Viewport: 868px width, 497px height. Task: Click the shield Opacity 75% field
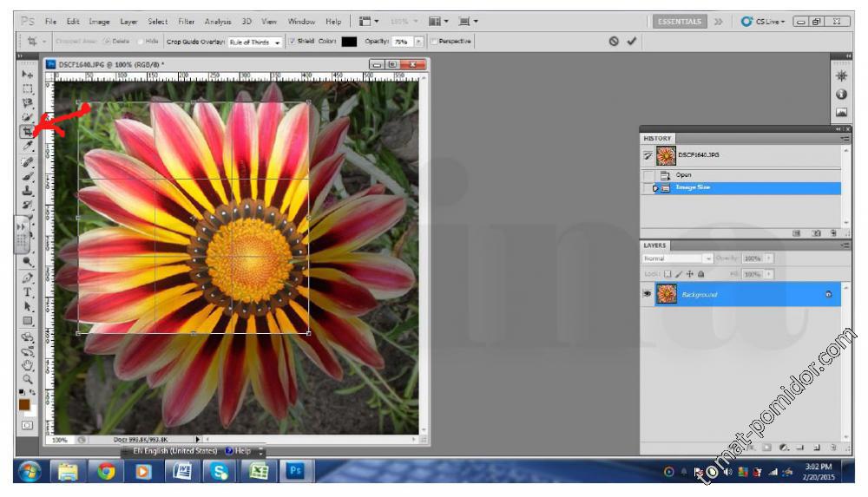(x=400, y=41)
